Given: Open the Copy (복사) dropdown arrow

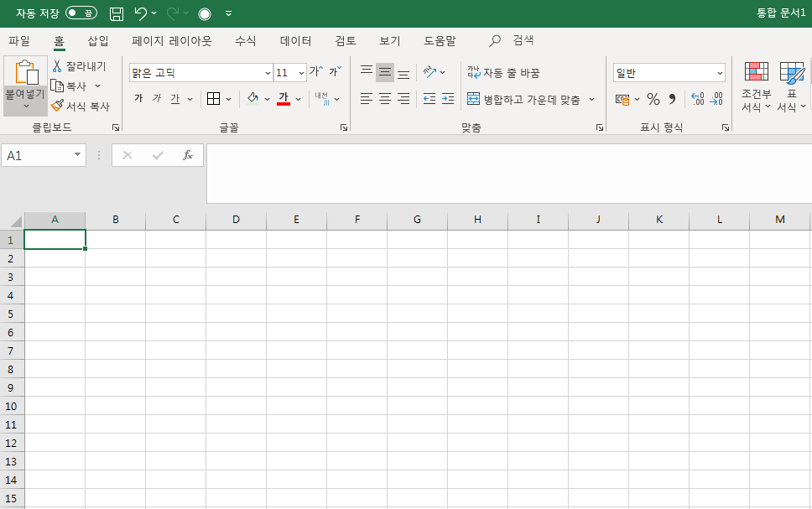Looking at the screenshot, I should pos(97,86).
